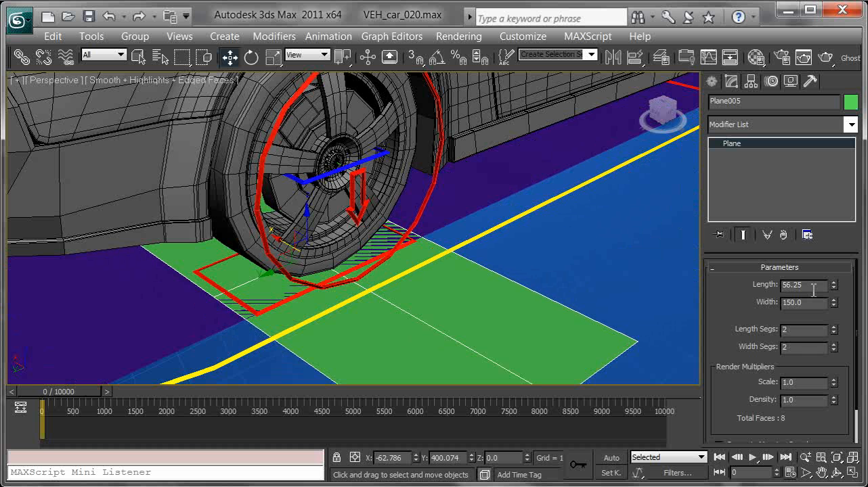Open the Modifier List dropdown
Viewport: 868px width, 487px height.
coord(850,124)
